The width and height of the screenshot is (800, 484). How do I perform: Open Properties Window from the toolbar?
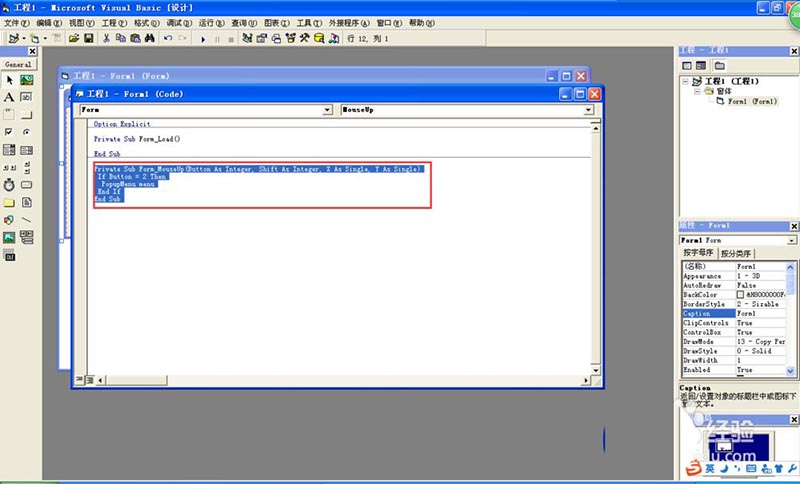(262, 38)
